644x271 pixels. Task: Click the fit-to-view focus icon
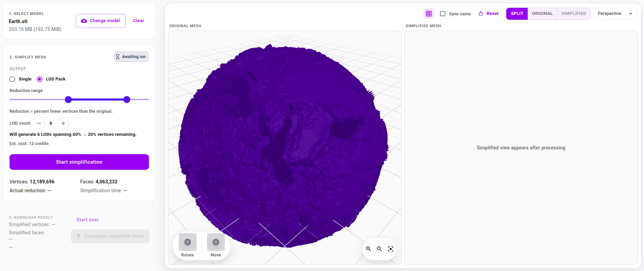tap(391, 249)
